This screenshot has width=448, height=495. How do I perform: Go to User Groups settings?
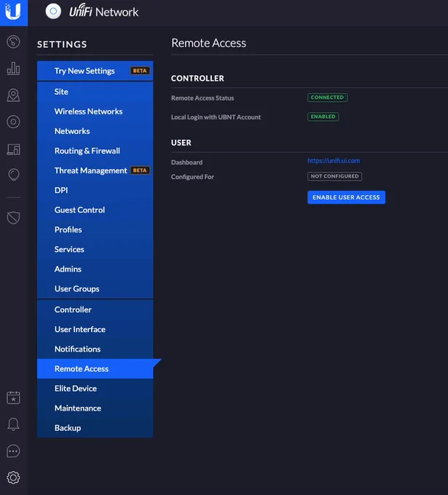[95, 289]
